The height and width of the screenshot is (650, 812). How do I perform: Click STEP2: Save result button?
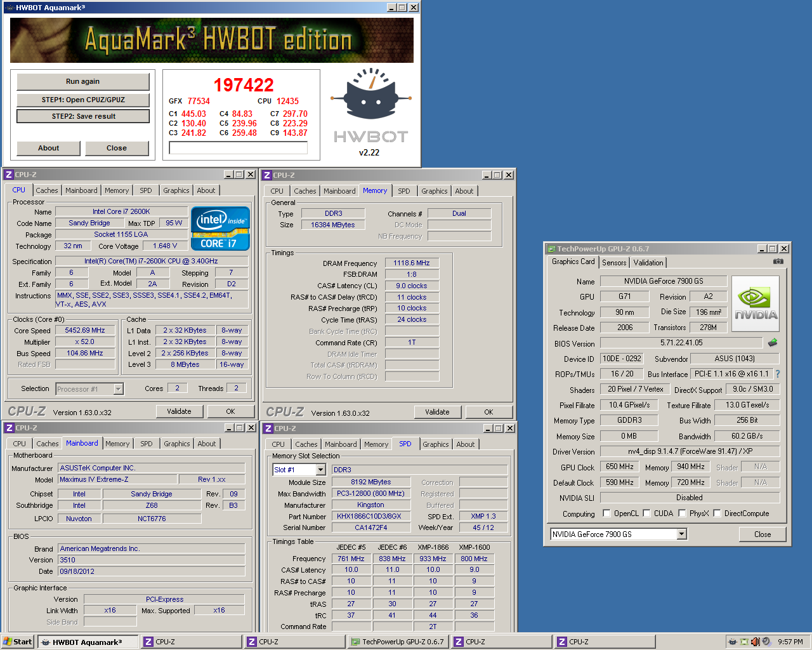pos(83,116)
